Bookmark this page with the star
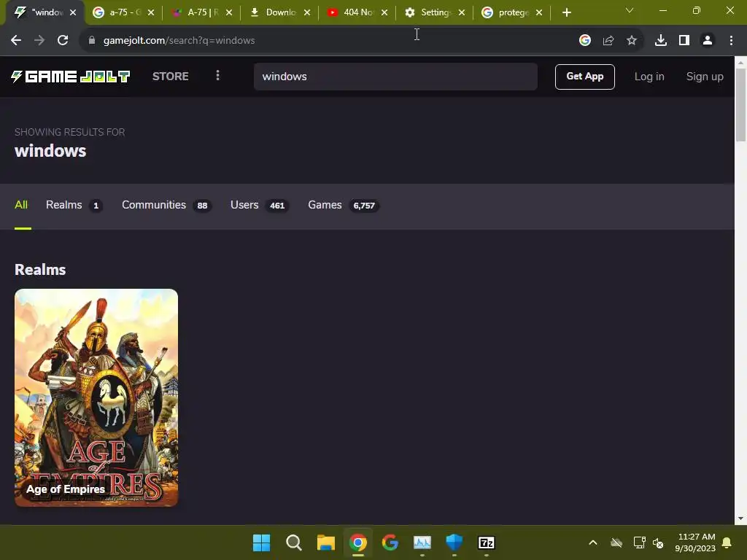The height and width of the screenshot is (560, 747). coord(631,41)
